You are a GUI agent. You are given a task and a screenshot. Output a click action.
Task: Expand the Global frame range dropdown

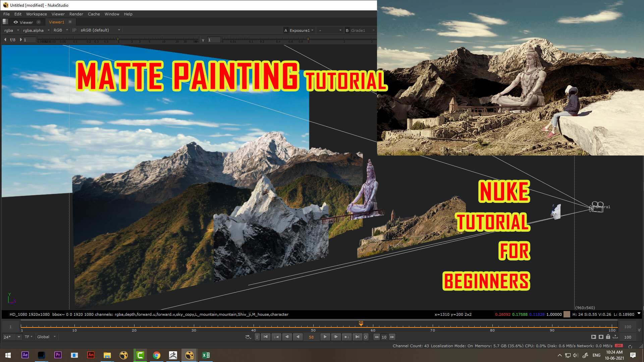click(46, 337)
